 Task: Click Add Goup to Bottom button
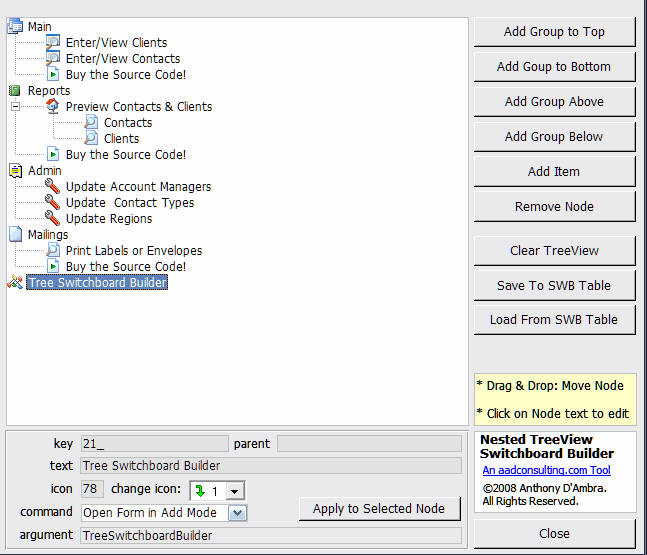click(555, 67)
